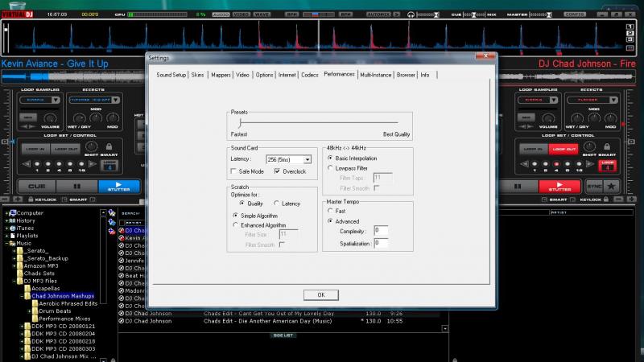Open left deck loop sampler dropdown
The image size is (644, 362).
56,100
